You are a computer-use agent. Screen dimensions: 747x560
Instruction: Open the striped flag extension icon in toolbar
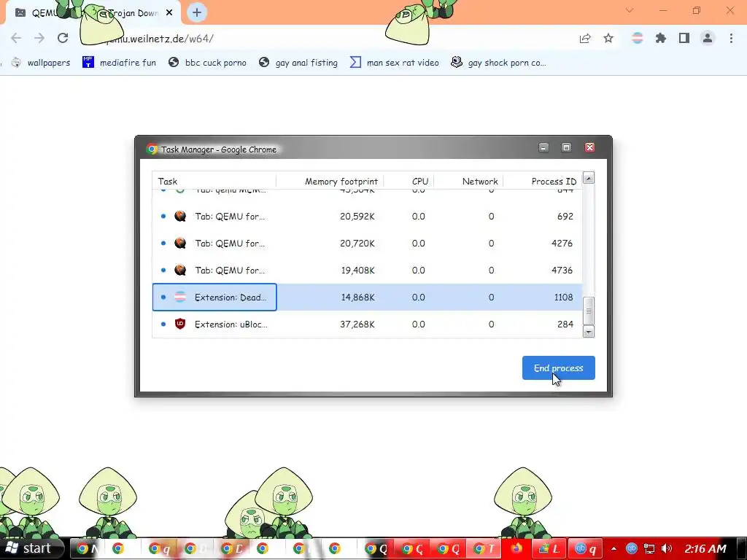[637, 38]
